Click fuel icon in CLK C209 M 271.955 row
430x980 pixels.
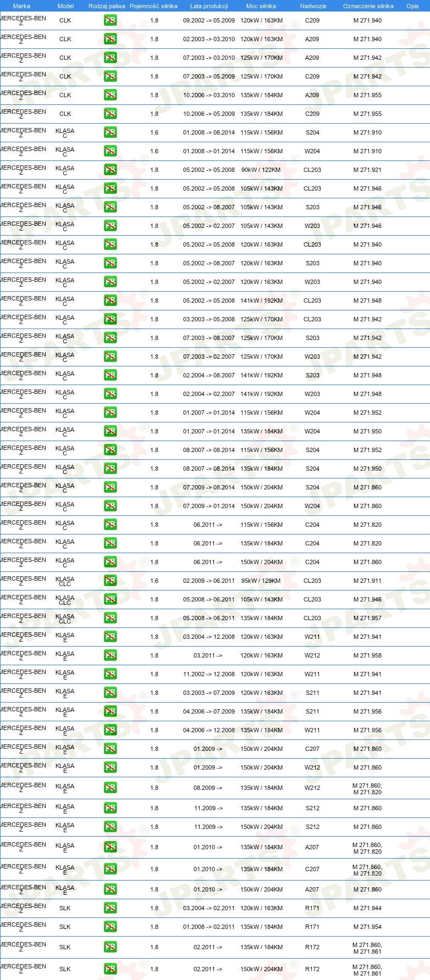coord(111,114)
